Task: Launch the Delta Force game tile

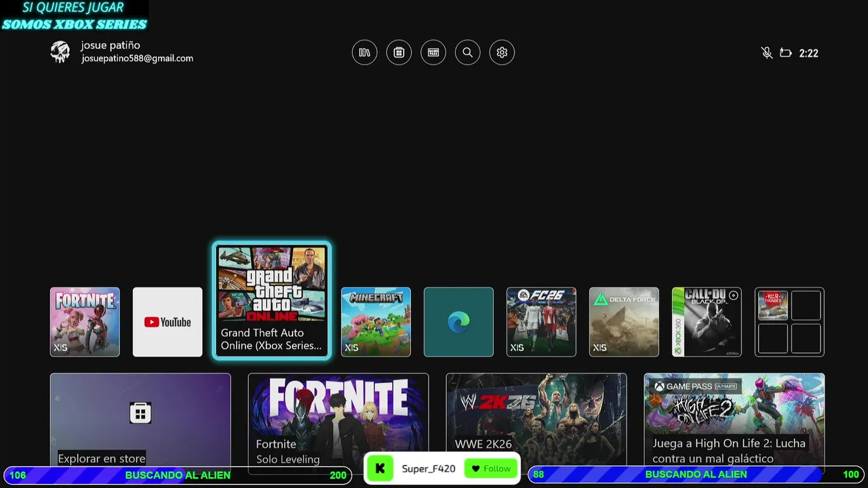Action: tap(624, 322)
